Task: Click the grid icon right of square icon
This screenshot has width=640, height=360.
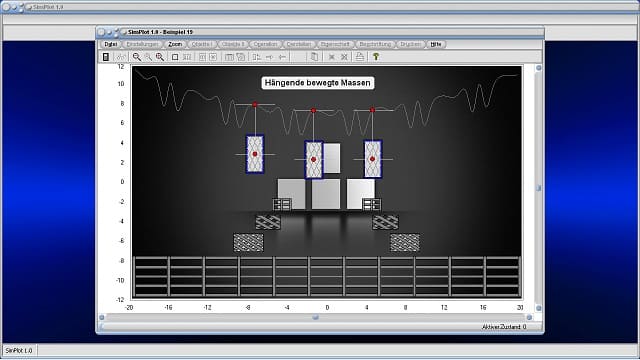Action: [x=187, y=57]
